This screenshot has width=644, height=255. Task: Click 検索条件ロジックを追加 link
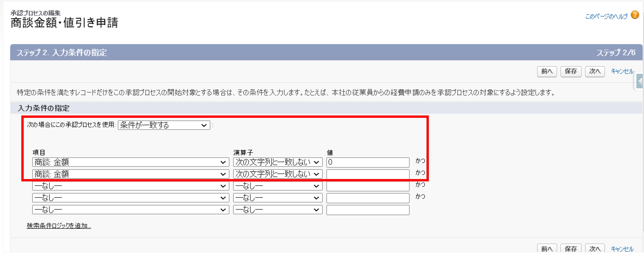(x=59, y=226)
